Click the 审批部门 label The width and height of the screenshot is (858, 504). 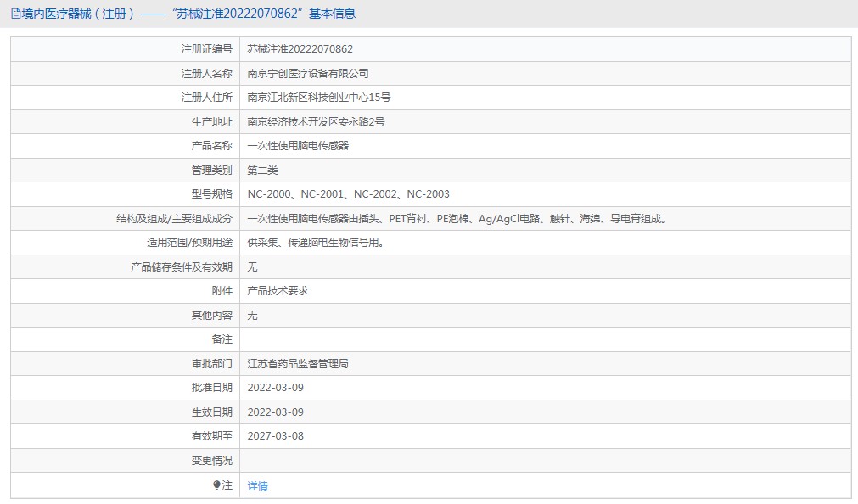(212, 364)
